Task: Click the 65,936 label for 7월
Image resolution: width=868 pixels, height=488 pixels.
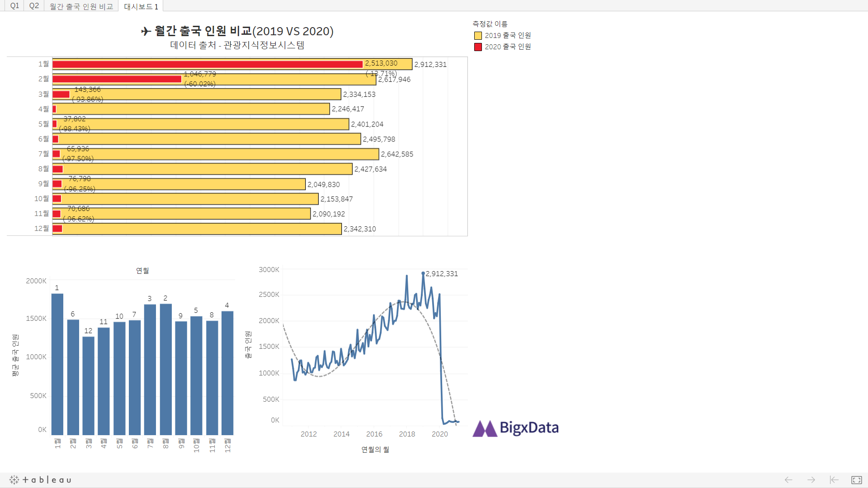Action: tap(78, 149)
